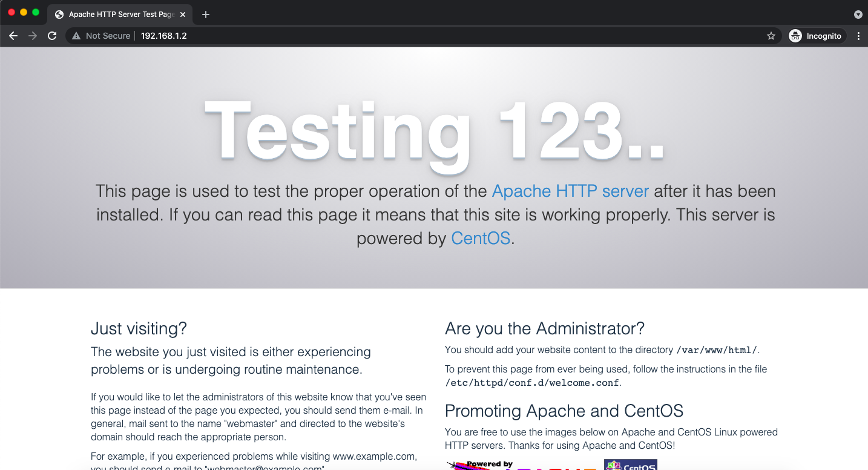Click the red close window button
Viewport: 868px width, 470px height.
pos(12,12)
